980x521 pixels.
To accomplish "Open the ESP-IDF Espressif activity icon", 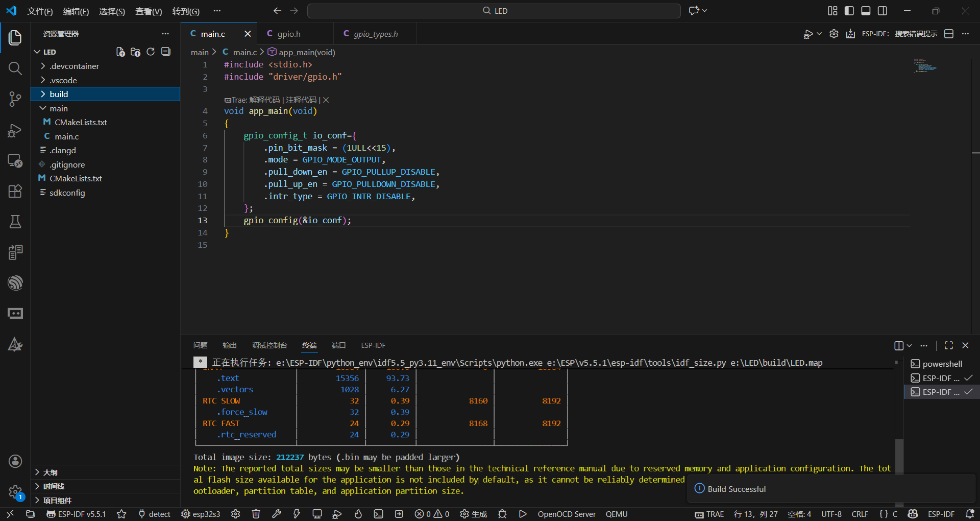I will coord(15,282).
